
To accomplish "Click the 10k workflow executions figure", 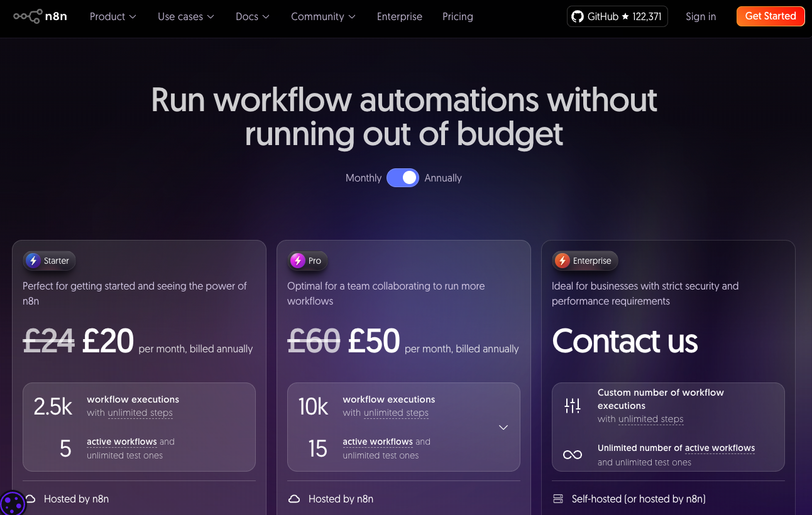I will pos(314,407).
